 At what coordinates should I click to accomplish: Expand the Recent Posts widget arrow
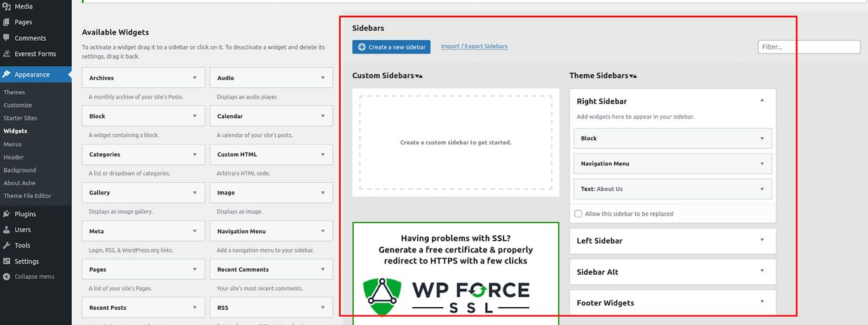click(x=195, y=308)
